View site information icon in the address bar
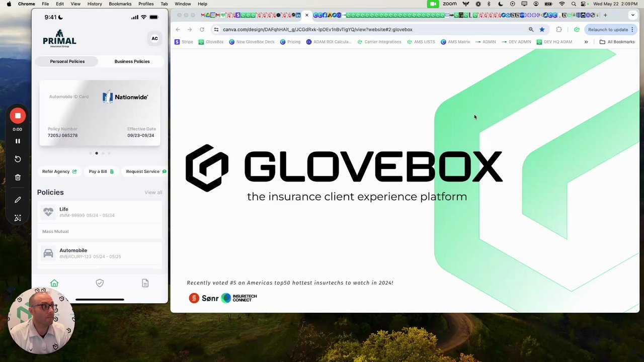Viewport: 644px width, 362px height. click(216, 30)
